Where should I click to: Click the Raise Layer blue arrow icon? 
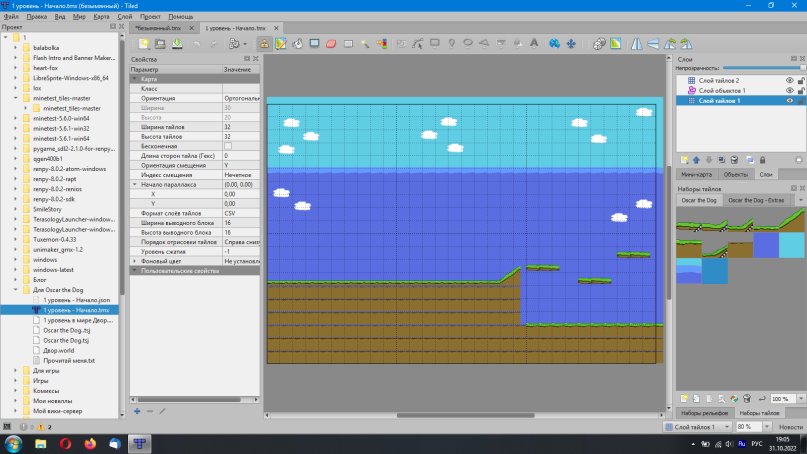tap(696, 160)
